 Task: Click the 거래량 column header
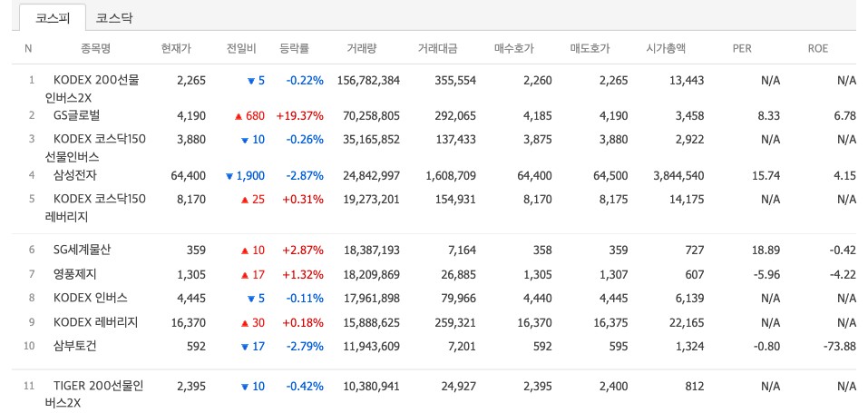[x=362, y=49]
